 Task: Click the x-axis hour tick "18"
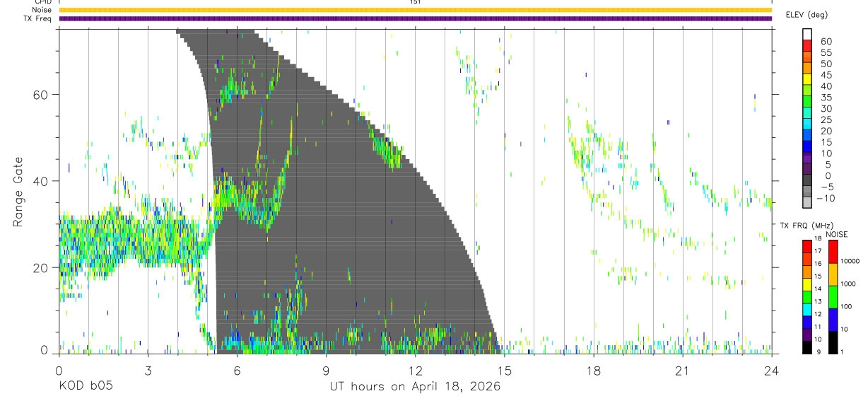pyautogui.click(x=594, y=370)
